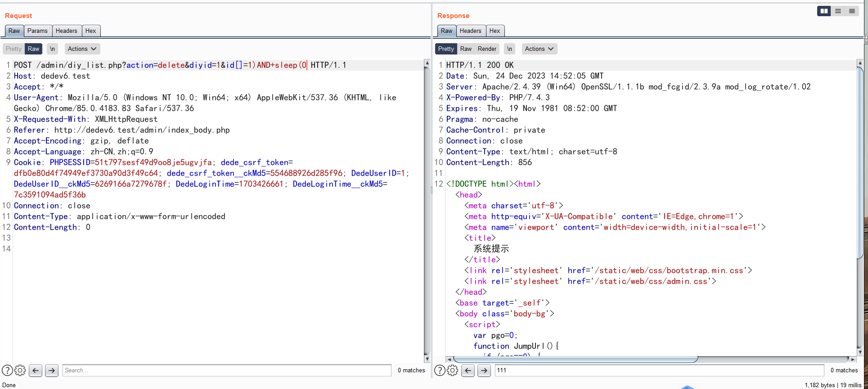Open Response Actions dropdown

[540, 49]
